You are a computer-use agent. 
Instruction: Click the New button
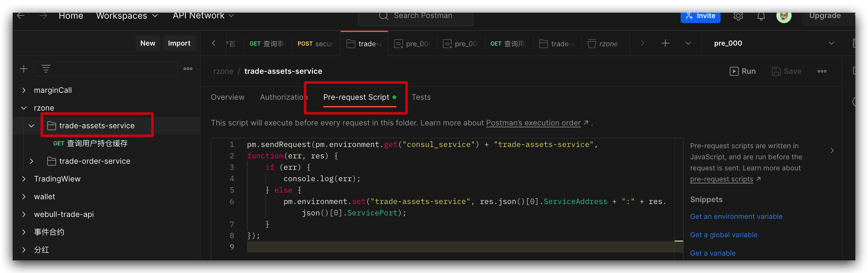pos(148,43)
